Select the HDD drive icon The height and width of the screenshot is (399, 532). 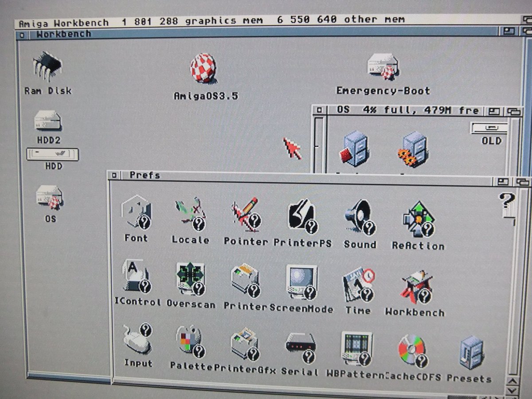tap(52, 155)
